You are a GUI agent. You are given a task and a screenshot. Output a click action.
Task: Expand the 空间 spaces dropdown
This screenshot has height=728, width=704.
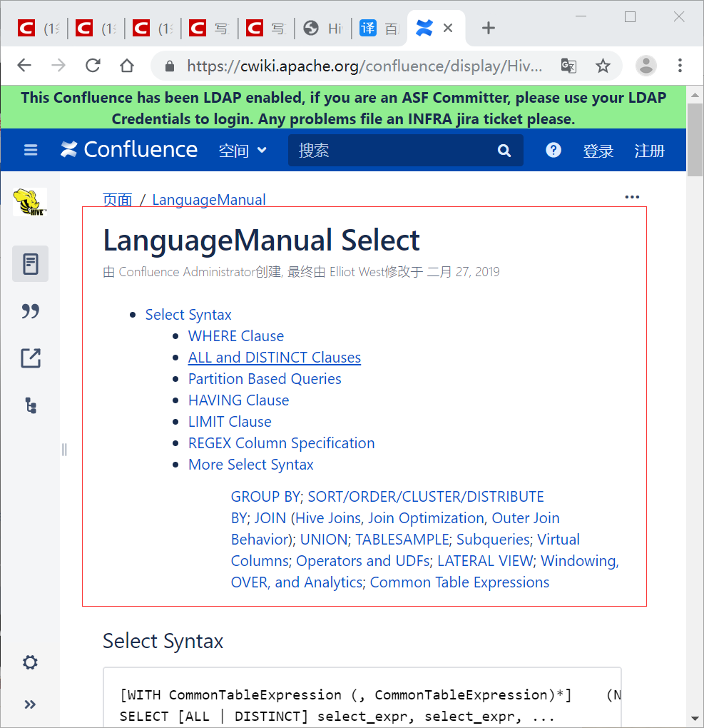243,151
